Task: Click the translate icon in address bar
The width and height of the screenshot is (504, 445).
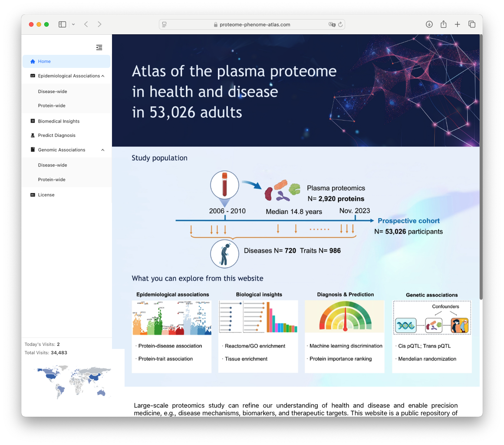Action: [332, 24]
